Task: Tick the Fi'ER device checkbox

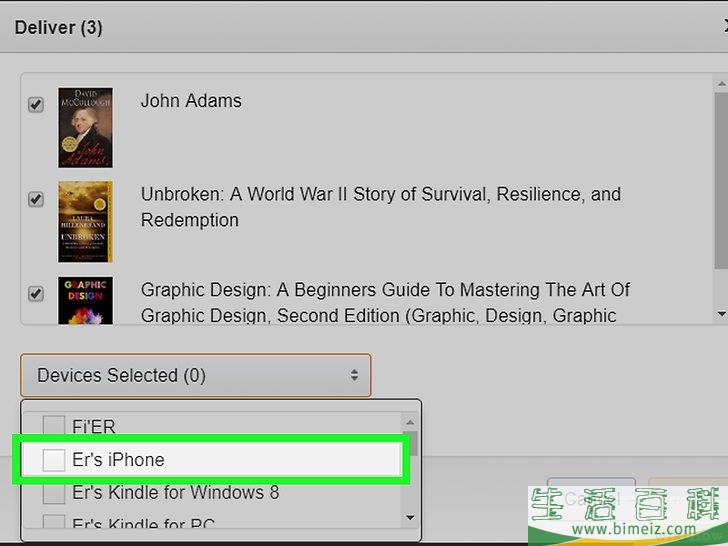Action: click(53, 425)
